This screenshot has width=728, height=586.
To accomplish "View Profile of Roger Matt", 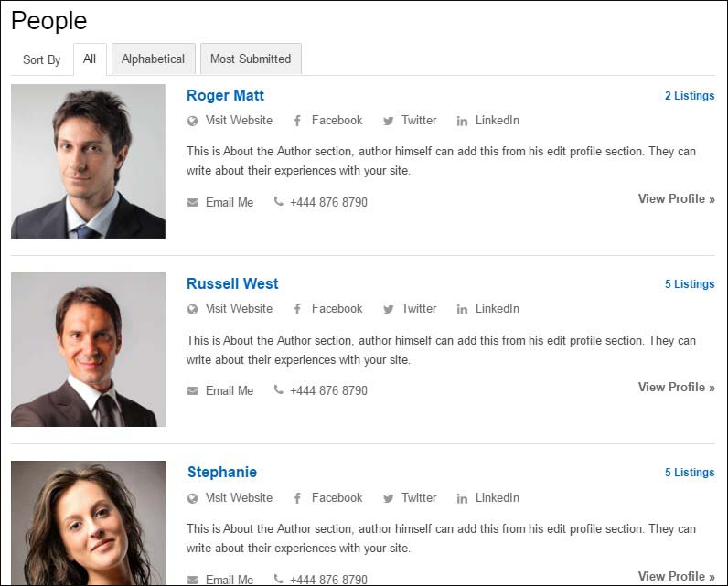I will pos(677,198).
